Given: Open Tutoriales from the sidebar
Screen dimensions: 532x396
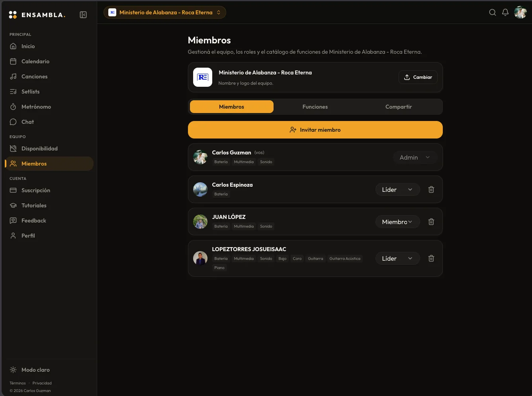Looking at the screenshot, I should pyautogui.click(x=49, y=205).
